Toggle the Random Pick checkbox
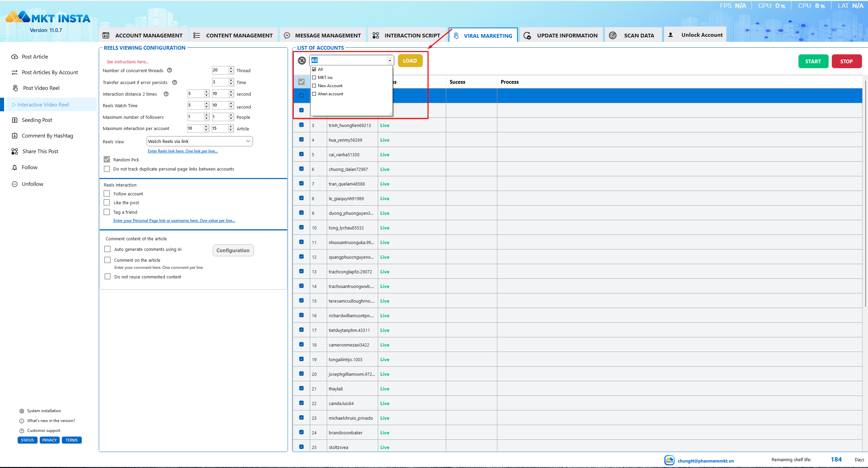The height and width of the screenshot is (468, 868). point(107,159)
